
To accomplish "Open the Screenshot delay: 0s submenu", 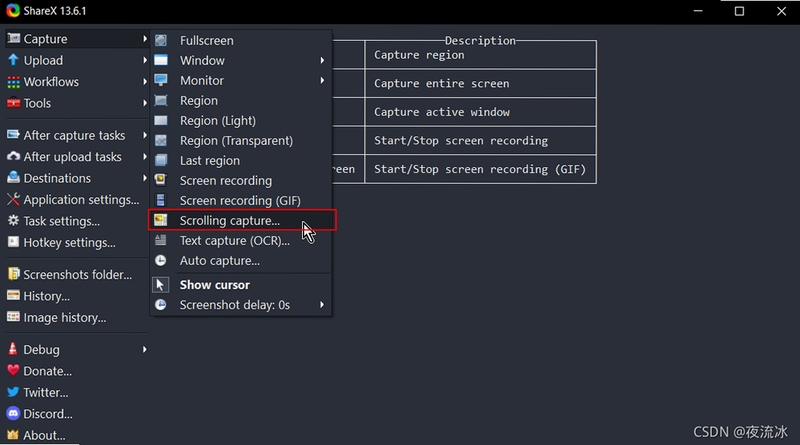I will pyautogui.click(x=241, y=305).
